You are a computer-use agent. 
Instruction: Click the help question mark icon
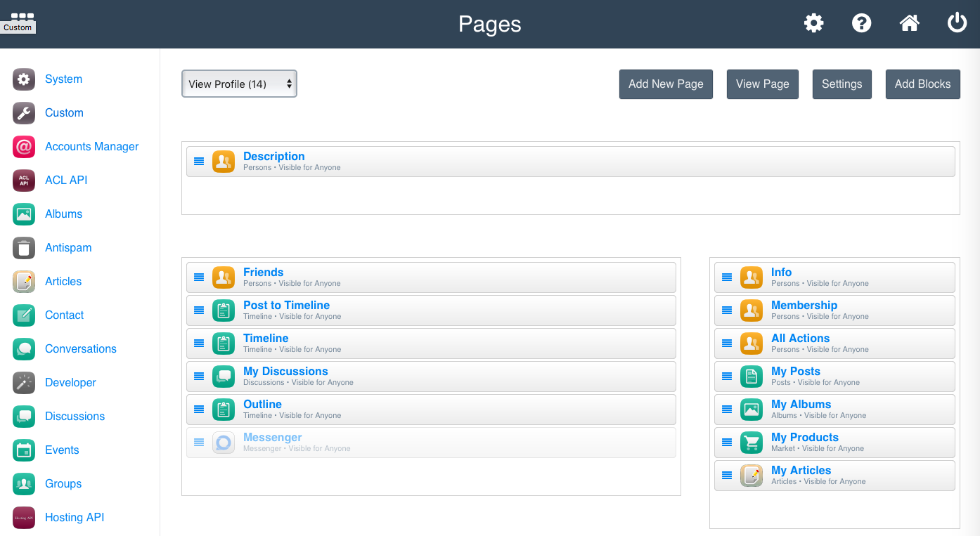coord(861,22)
